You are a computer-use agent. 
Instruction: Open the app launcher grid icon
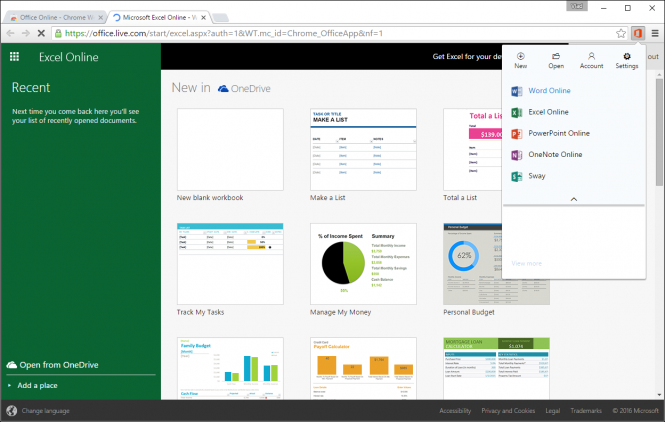[14, 57]
